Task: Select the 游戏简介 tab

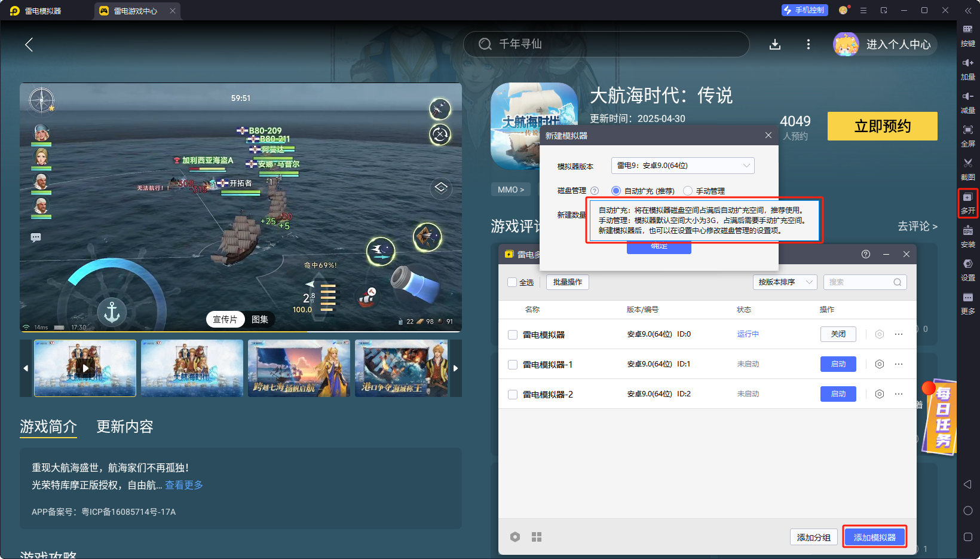Action: coord(48,426)
